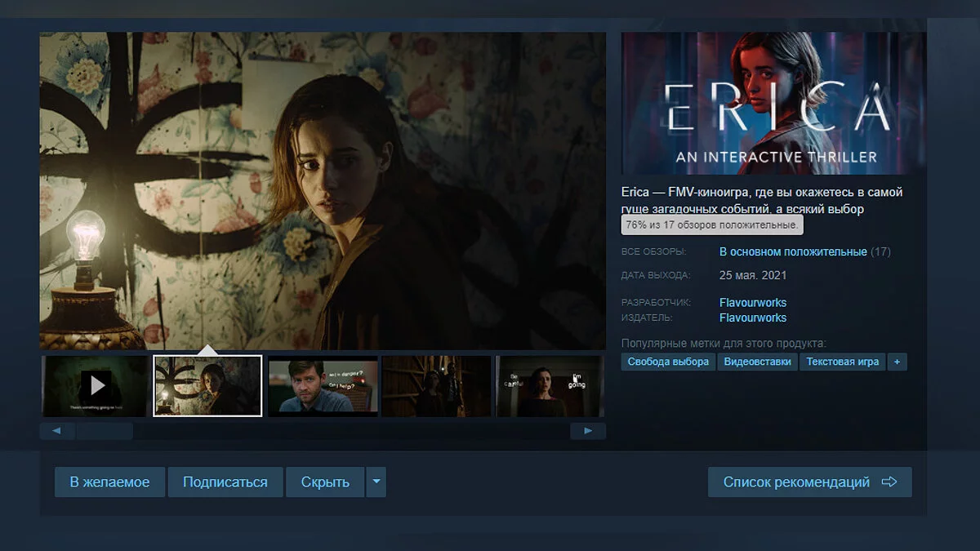Add a tag with the plus button
This screenshot has width=980, height=551.
coord(898,362)
